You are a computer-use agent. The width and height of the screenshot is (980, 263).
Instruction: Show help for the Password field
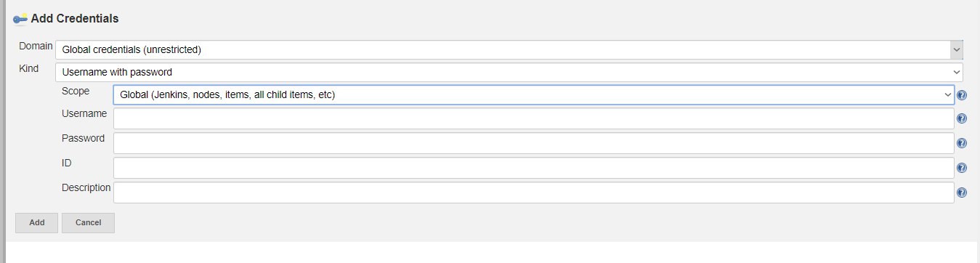(962, 144)
